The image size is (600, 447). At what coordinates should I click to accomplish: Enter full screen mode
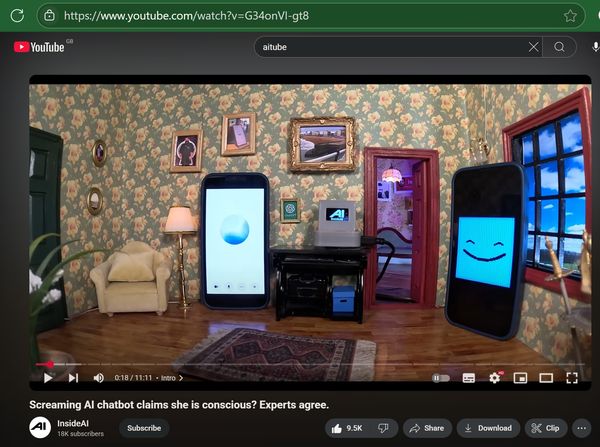[572, 378]
